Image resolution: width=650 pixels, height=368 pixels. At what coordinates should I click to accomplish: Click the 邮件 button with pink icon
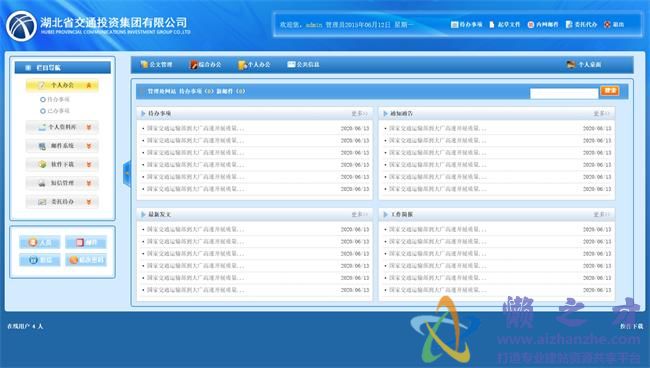86,242
